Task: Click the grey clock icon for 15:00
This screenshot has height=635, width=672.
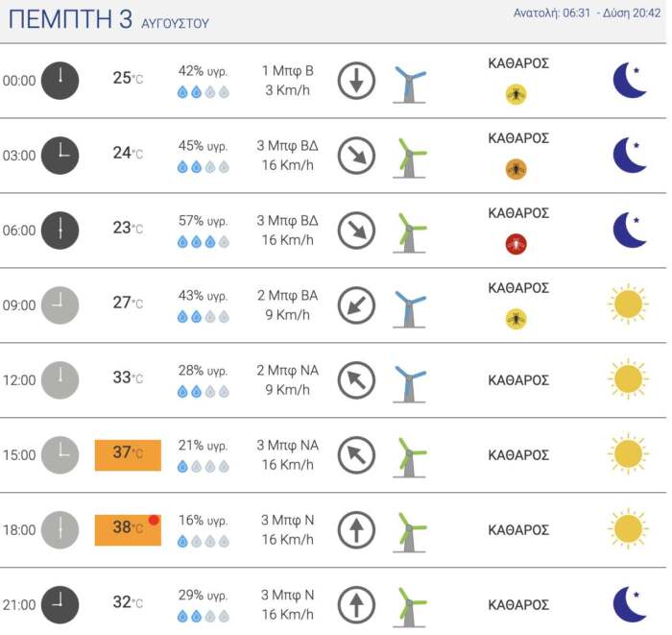Action: tap(60, 454)
